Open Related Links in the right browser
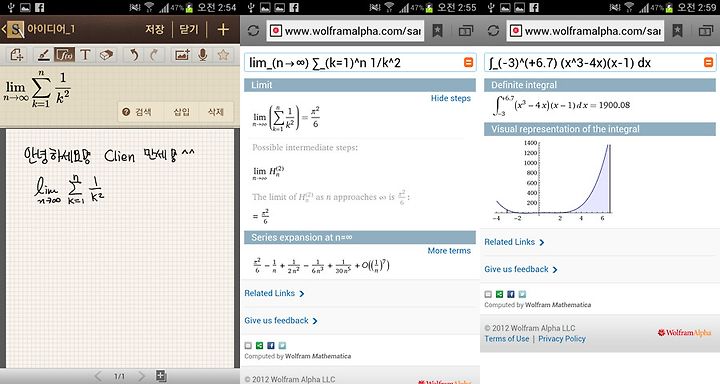This screenshot has height=384, width=720. tap(514, 242)
